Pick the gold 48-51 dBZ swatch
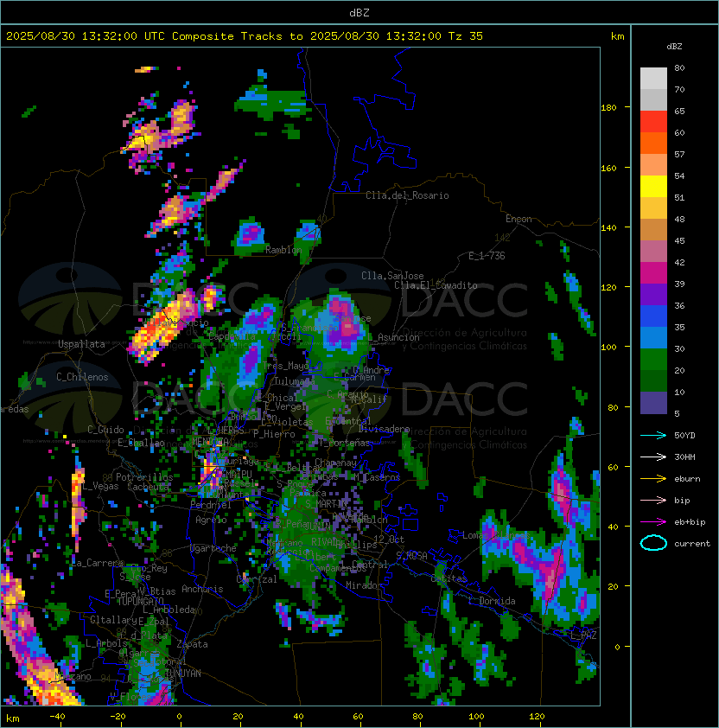Image resolution: width=719 pixels, height=728 pixels. (x=653, y=208)
